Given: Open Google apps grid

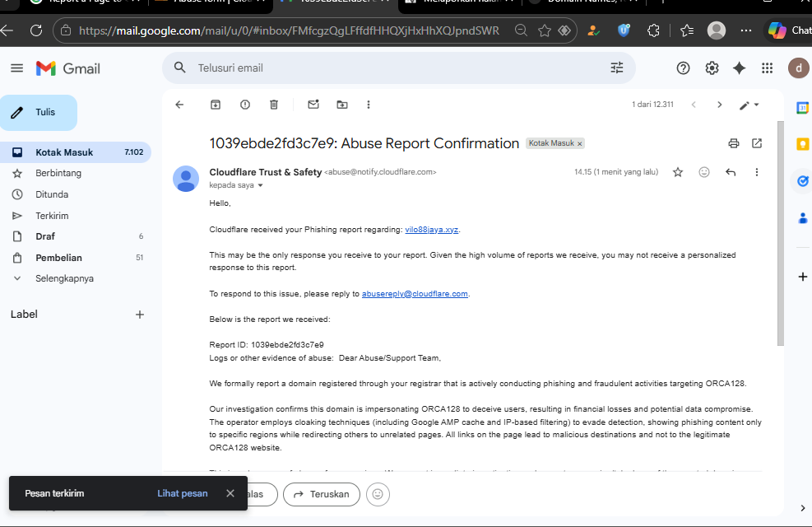Looking at the screenshot, I should (x=767, y=68).
